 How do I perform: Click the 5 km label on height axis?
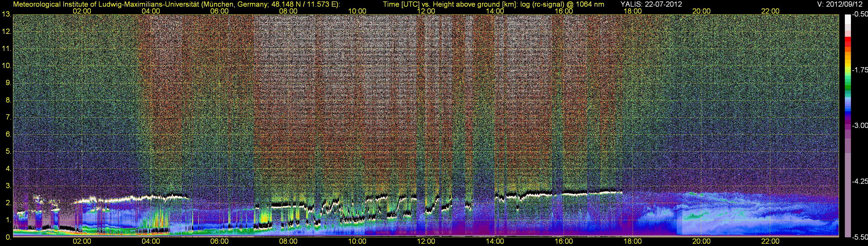coord(8,151)
